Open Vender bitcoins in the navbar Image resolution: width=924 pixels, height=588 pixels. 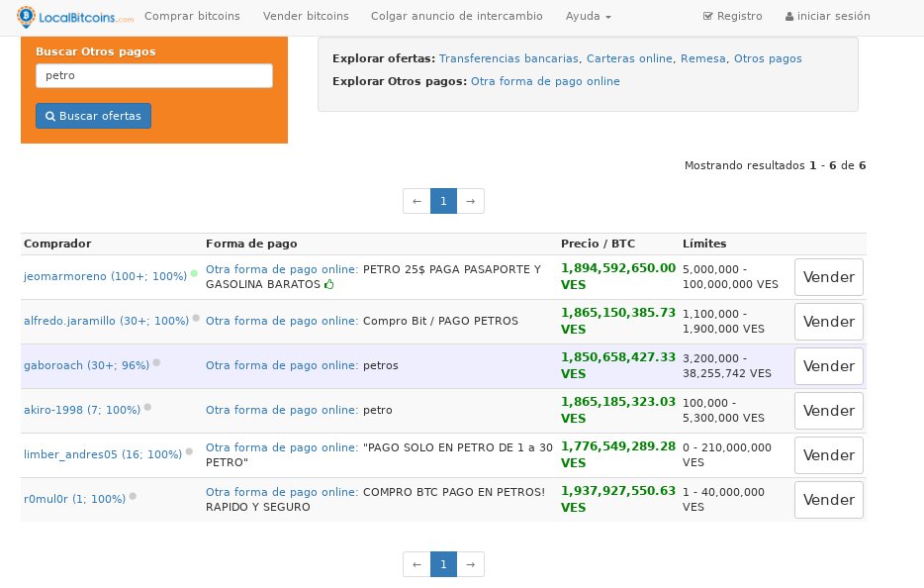[306, 16]
